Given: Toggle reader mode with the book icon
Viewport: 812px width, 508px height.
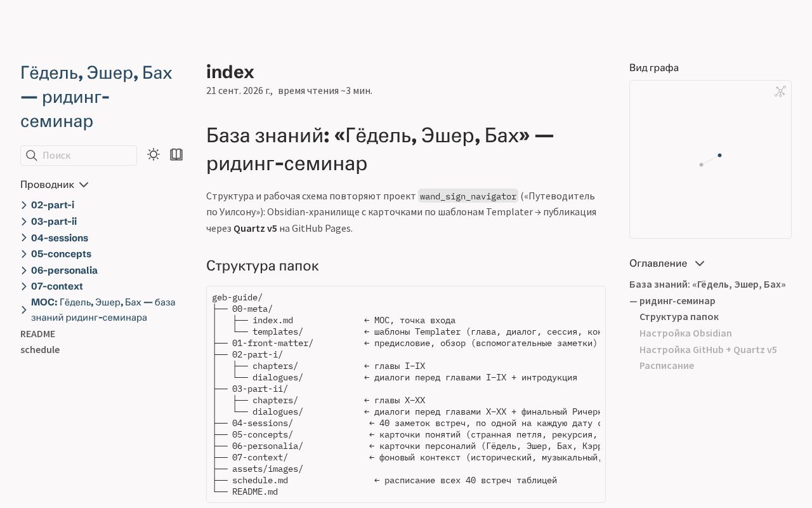Looking at the screenshot, I should coord(176,154).
